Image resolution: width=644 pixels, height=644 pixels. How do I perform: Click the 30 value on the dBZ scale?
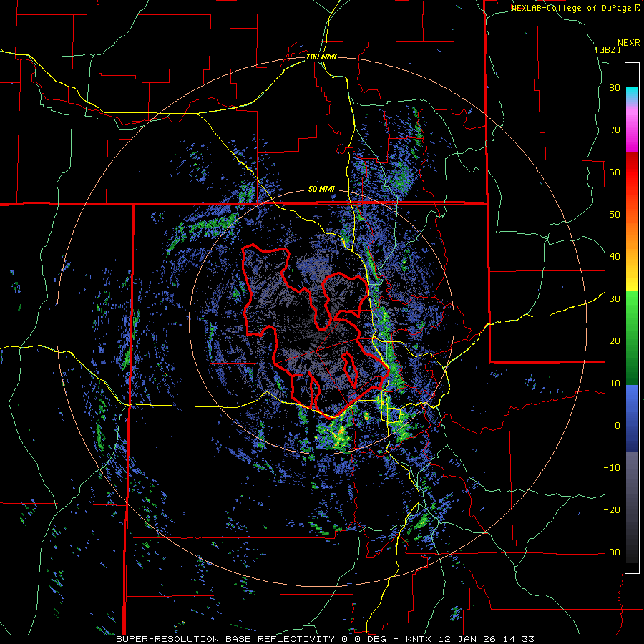[615, 299]
